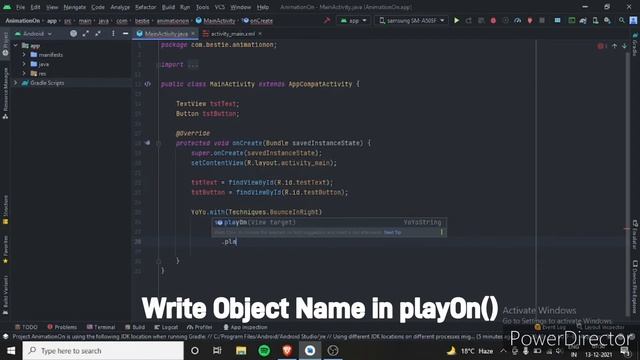Expand the app module tree node
The image size is (640, 360).
tap(16, 46)
